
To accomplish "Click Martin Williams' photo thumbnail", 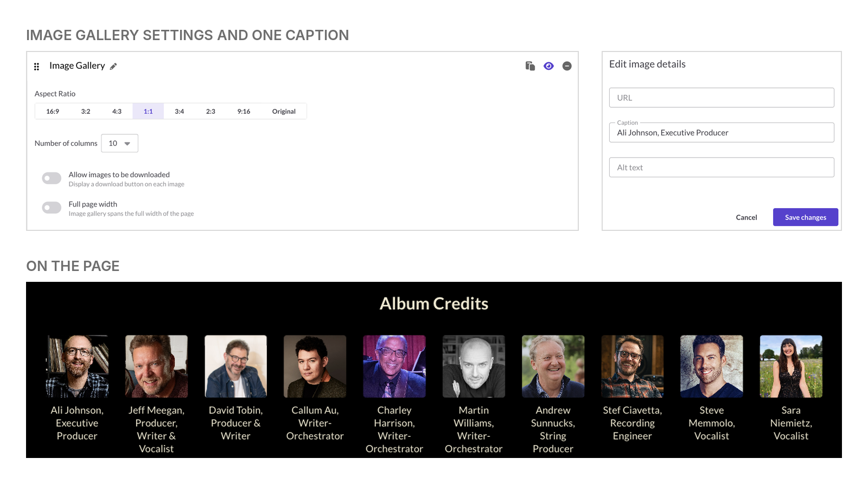I will pyautogui.click(x=474, y=366).
